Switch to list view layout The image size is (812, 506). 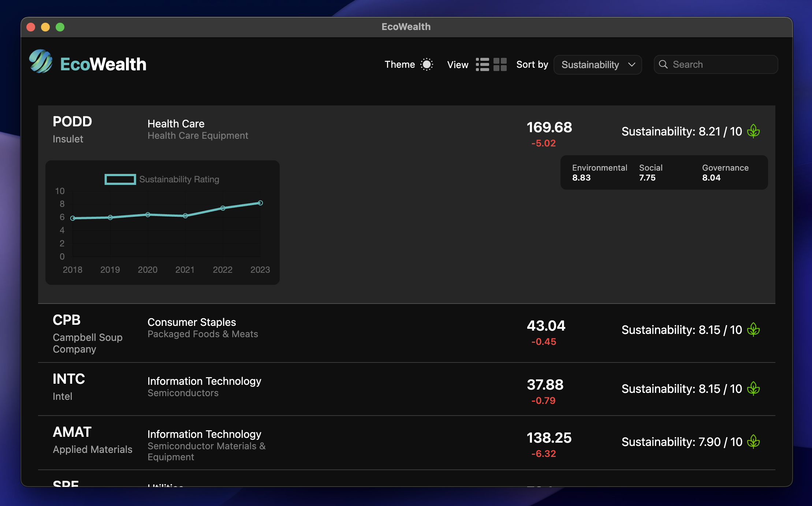(x=482, y=64)
